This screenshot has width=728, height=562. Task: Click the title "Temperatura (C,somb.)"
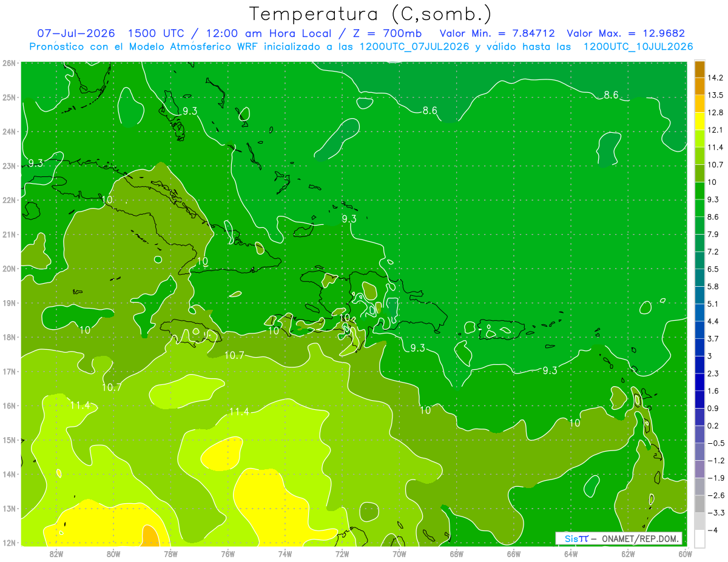coord(371,14)
